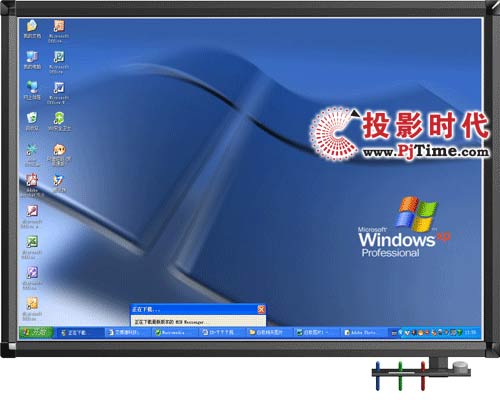Select the folder-icon taskbar window button
Viewport: 500px width, 400px height.
(x=269, y=332)
